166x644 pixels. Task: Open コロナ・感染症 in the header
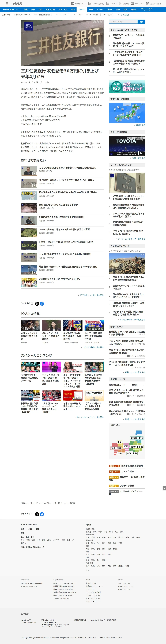(x=96, y=3)
